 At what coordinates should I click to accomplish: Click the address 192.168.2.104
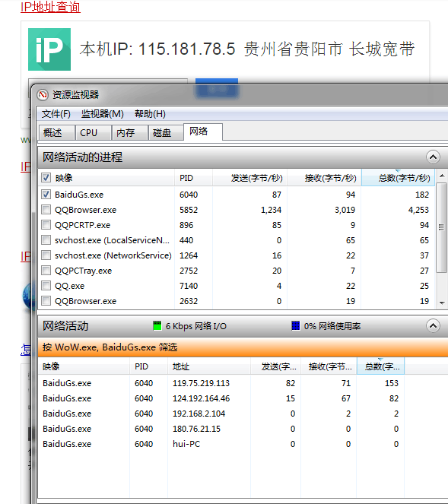pyautogui.click(x=199, y=414)
